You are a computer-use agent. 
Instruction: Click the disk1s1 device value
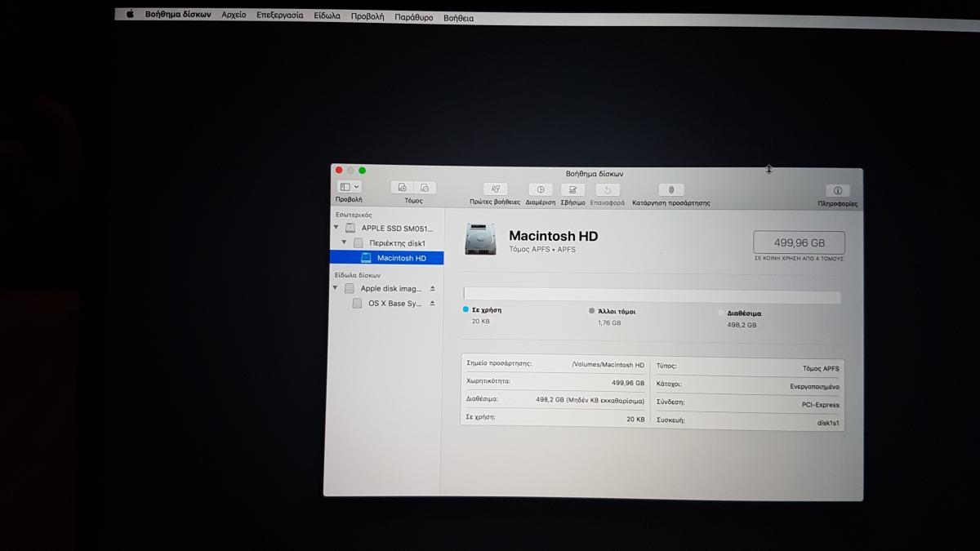tap(828, 423)
